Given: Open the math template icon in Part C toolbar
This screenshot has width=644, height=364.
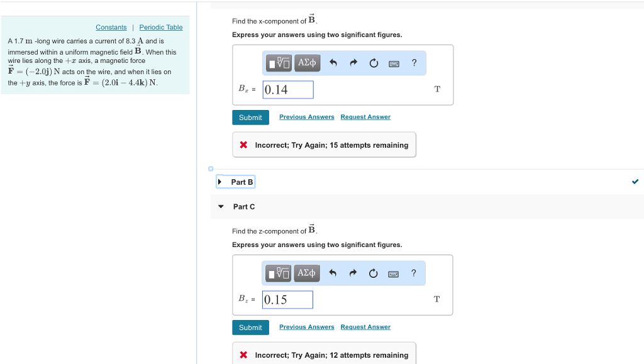Looking at the screenshot, I should click(x=278, y=273).
